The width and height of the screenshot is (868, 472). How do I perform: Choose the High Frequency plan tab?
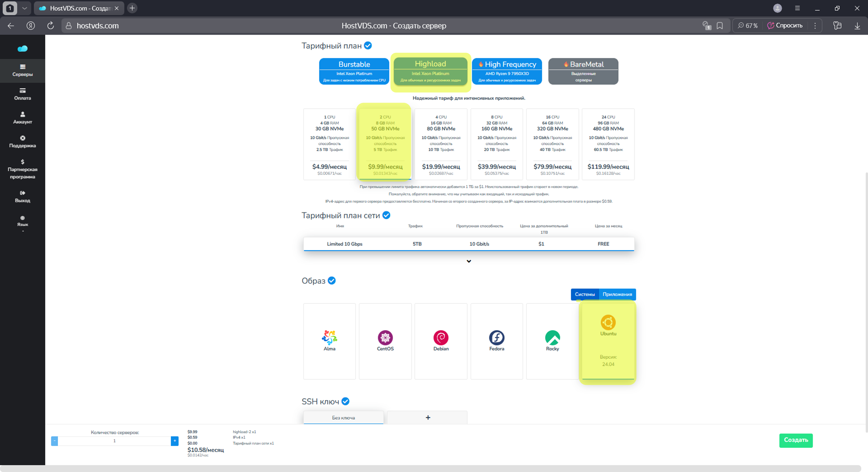pyautogui.click(x=507, y=71)
